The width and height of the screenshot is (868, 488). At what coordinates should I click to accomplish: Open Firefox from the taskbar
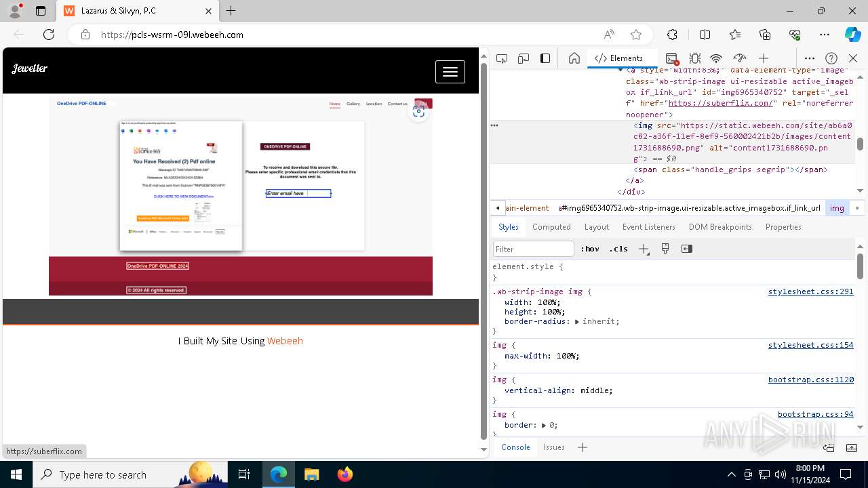(x=345, y=474)
